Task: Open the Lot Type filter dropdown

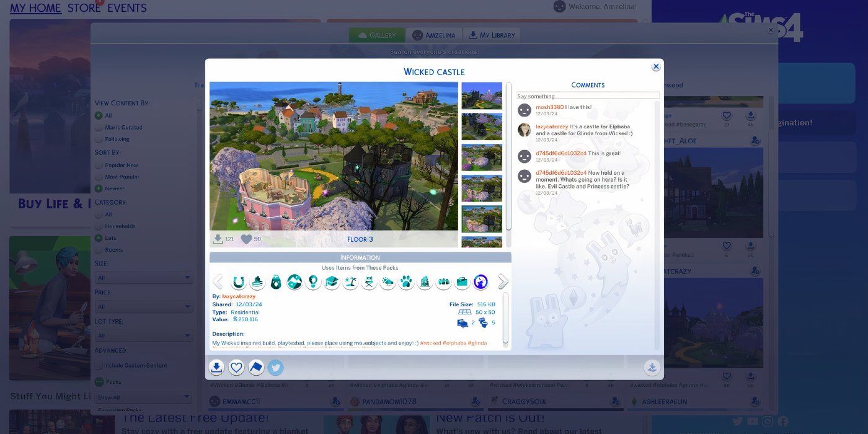Action: [x=144, y=335]
